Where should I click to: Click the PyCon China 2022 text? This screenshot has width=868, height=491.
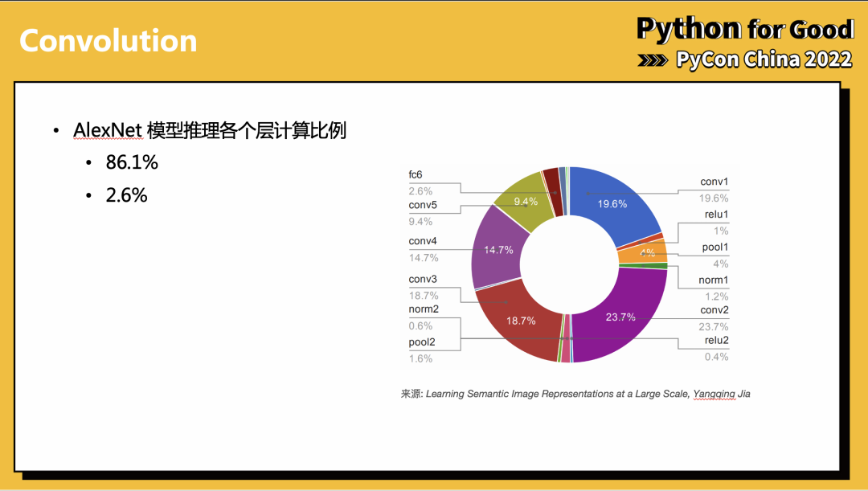coord(764,59)
